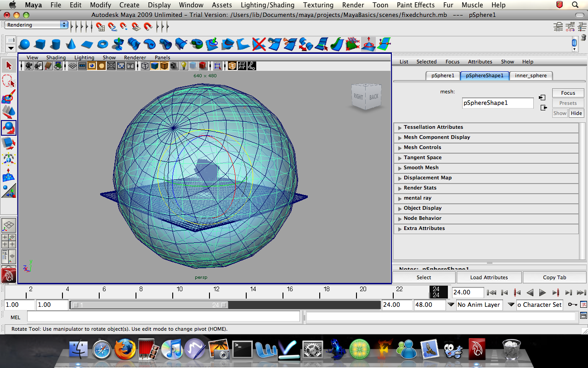Click the Hide button
The image size is (588, 368).
tap(576, 113)
